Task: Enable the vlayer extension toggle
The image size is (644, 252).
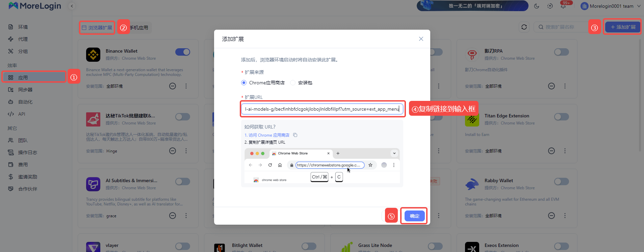Action: 183,246
